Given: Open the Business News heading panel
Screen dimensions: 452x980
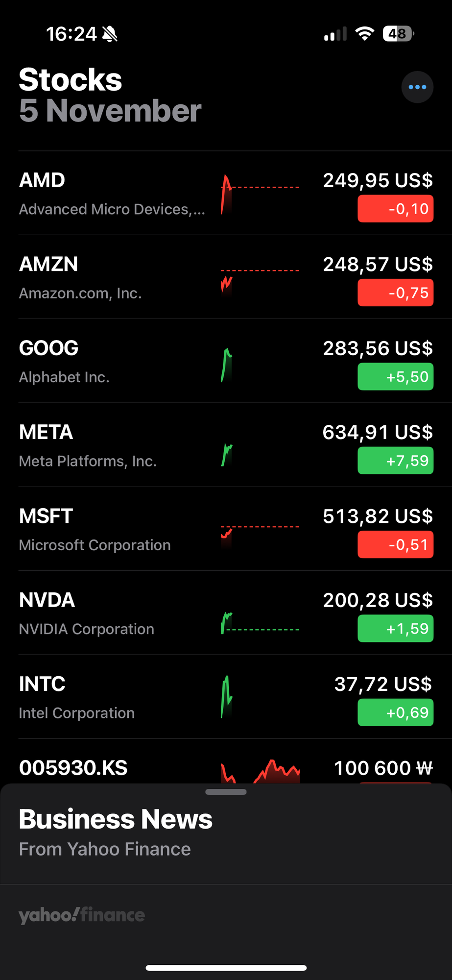Looking at the screenshot, I should (116, 819).
